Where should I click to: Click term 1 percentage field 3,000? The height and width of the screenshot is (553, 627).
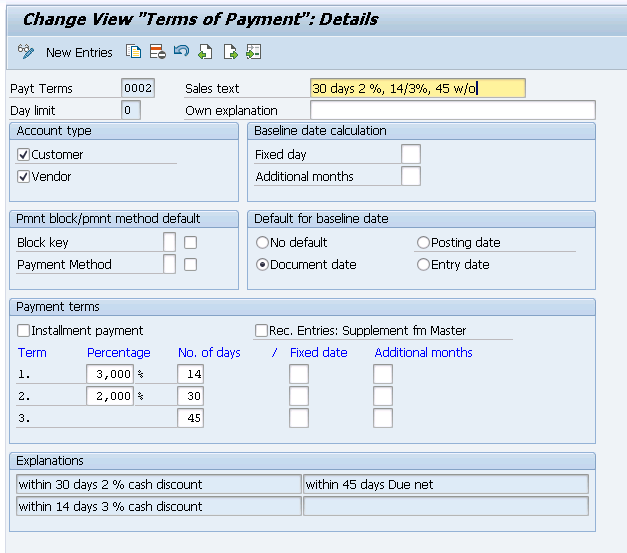pyautogui.click(x=110, y=374)
